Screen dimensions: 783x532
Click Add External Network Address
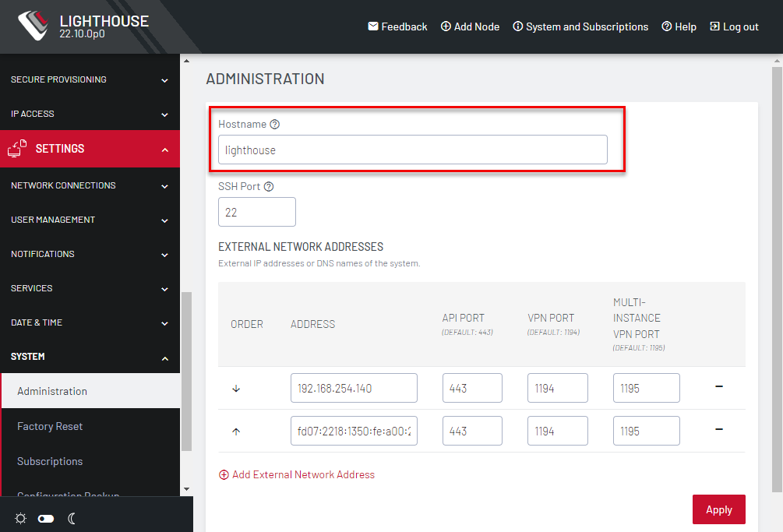297,474
